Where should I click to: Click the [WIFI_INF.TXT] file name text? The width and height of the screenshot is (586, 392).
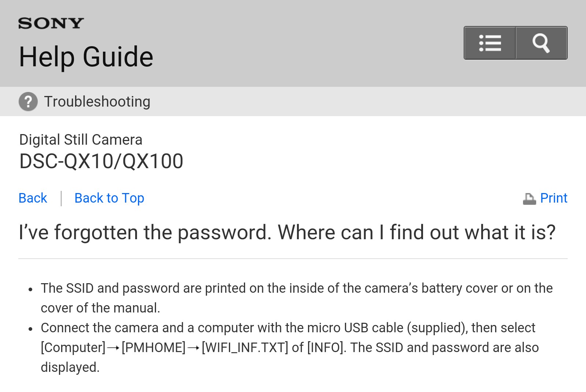tap(245, 348)
